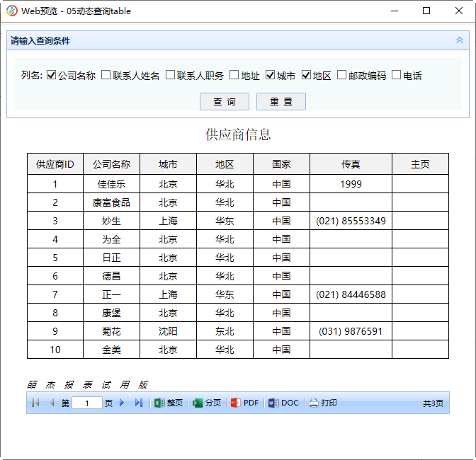476x460 pixels.
Task: Export report as PDF
Action: coord(244,403)
